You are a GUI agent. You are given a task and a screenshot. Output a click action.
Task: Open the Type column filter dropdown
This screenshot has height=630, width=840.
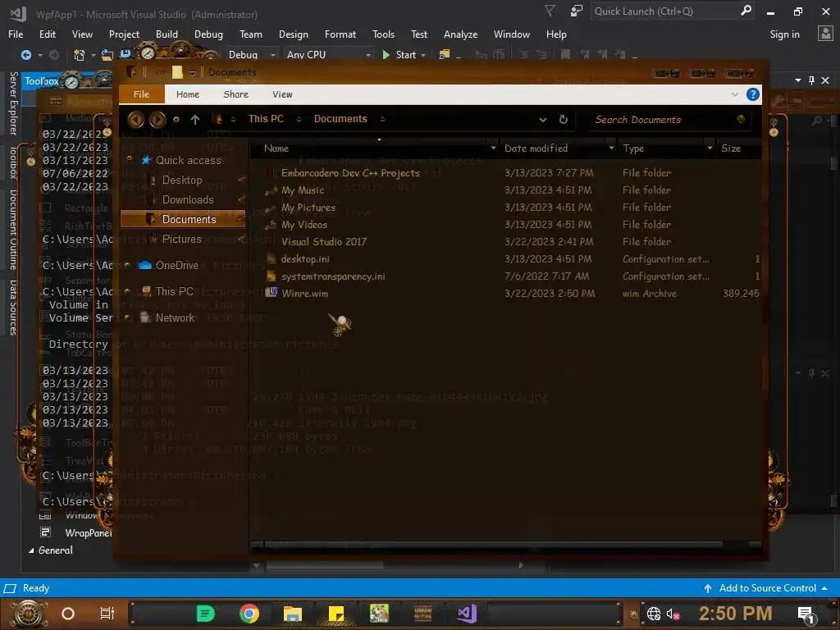pos(710,148)
